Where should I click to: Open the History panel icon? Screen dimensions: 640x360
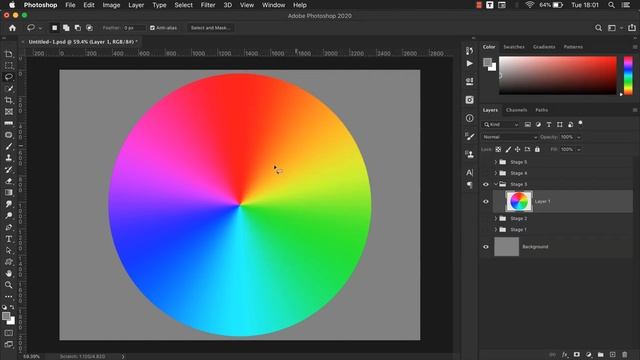[469, 50]
